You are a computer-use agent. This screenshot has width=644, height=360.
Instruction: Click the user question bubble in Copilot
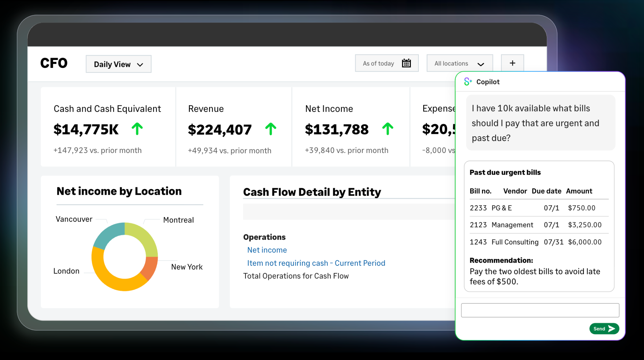tap(541, 123)
